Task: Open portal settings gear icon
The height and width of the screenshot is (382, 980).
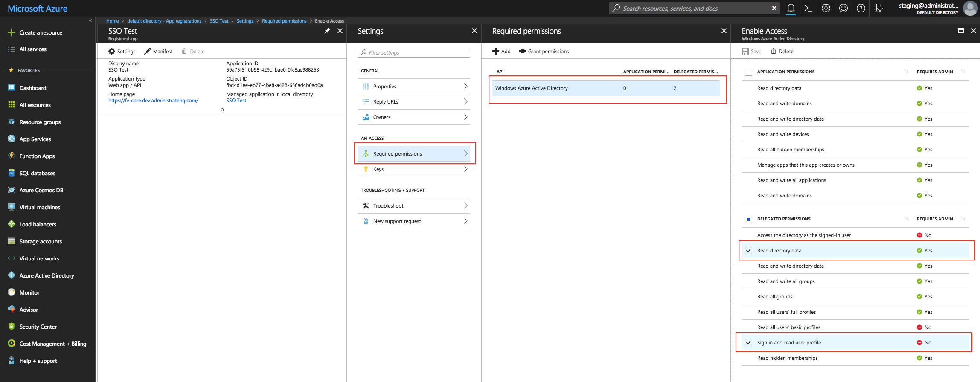Action: pyautogui.click(x=826, y=8)
